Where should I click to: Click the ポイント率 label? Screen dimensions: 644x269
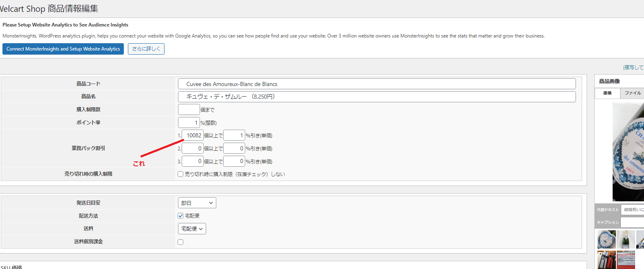tap(88, 122)
